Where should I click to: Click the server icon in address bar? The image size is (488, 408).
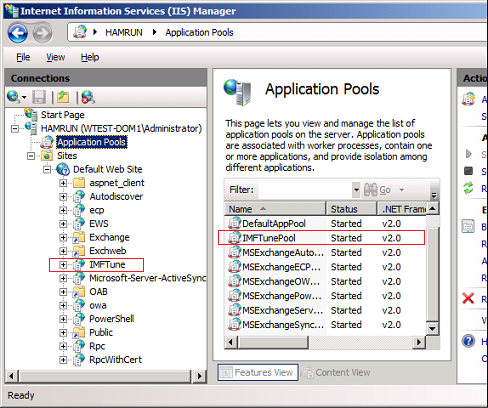[80, 32]
